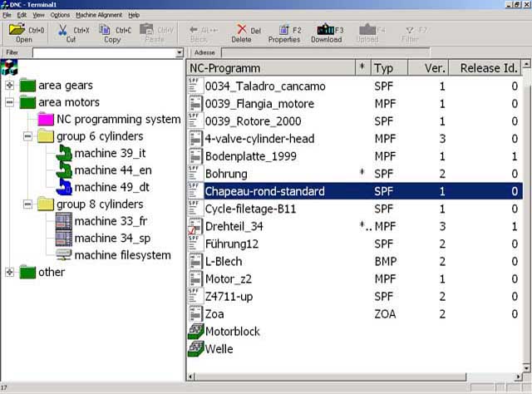This screenshot has width=532, height=394.
Task: Collapse the group 8 cylinders node
Action: pos(27,204)
